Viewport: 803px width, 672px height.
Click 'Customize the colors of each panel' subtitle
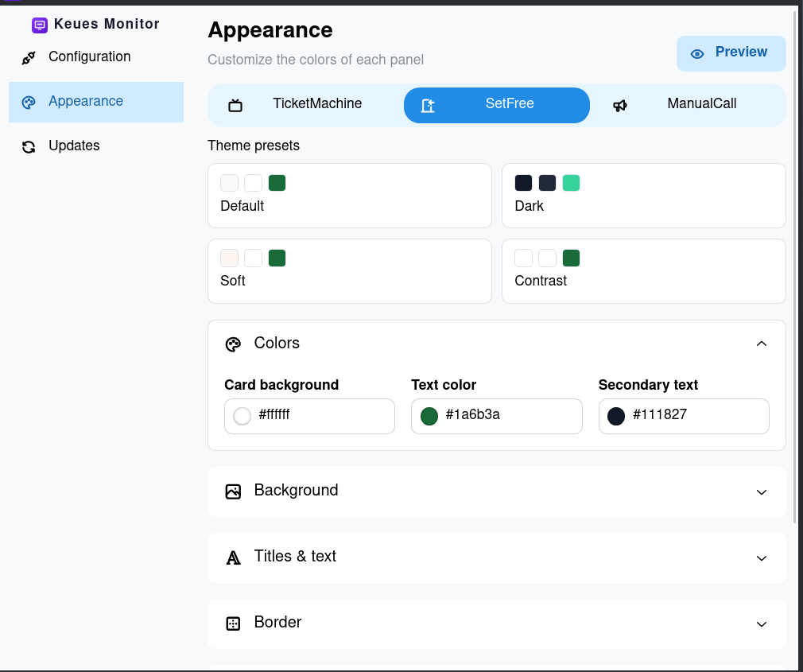click(x=316, y=60)
